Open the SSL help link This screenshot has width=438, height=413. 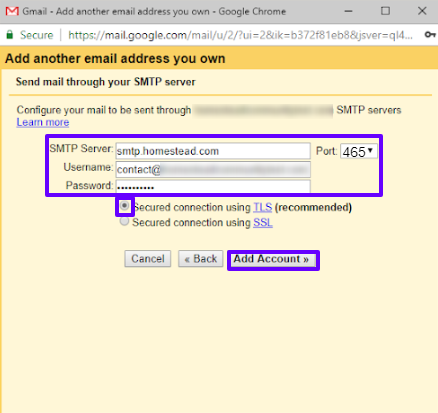263,222
